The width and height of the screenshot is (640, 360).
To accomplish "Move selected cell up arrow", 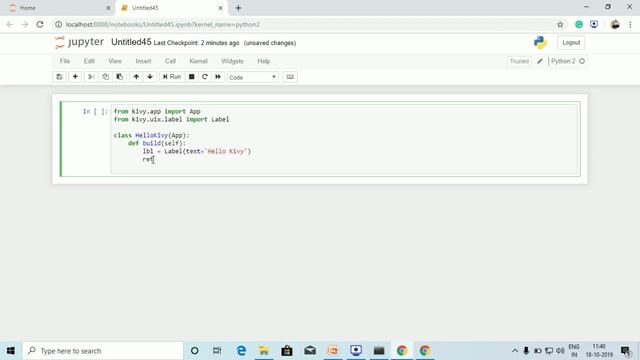I will pos(136,77).
